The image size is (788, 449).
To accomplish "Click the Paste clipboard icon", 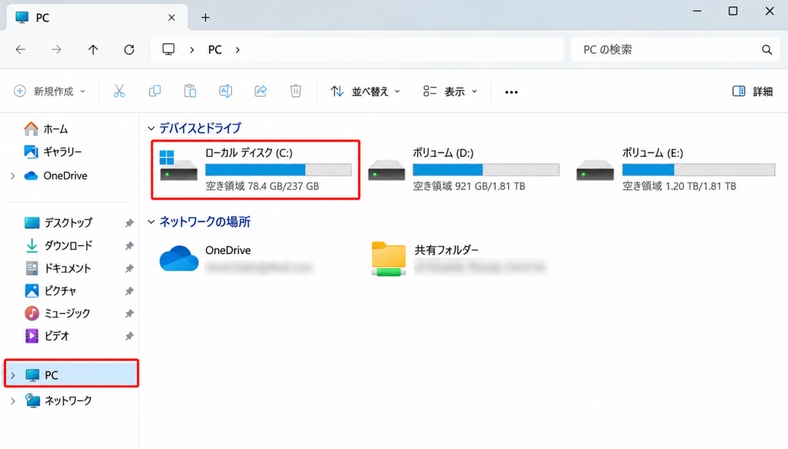I will coord(190,91).
